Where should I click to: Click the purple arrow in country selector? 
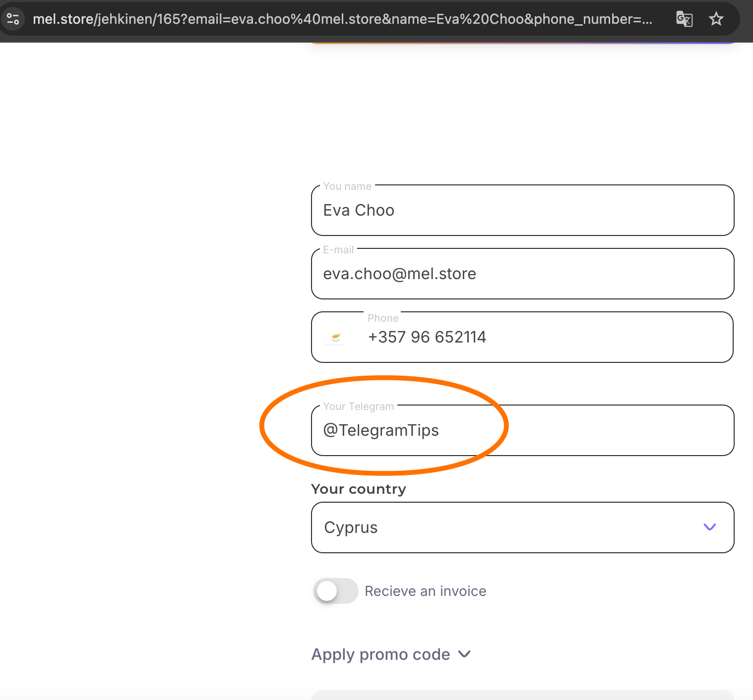pos(710,527)
